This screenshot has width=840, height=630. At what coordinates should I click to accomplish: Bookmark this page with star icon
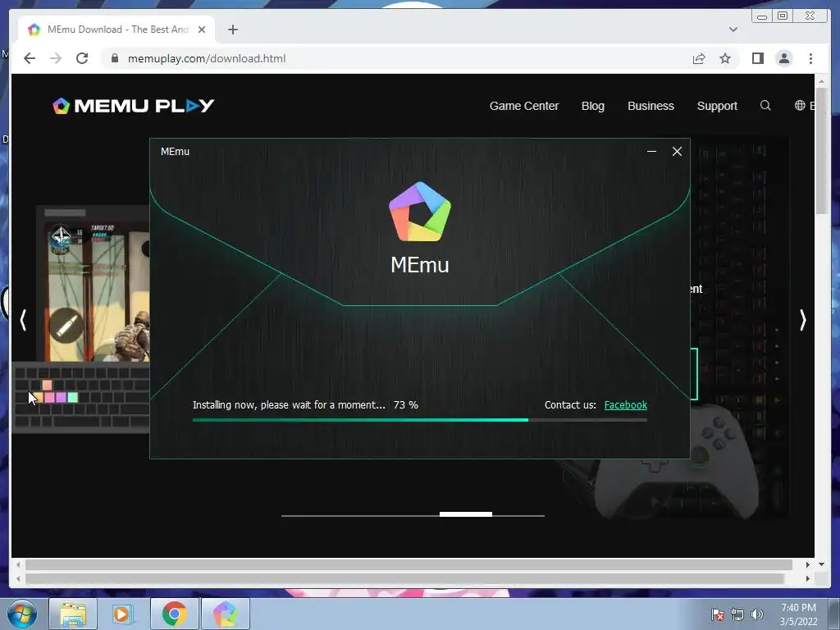tap(725, 58)
